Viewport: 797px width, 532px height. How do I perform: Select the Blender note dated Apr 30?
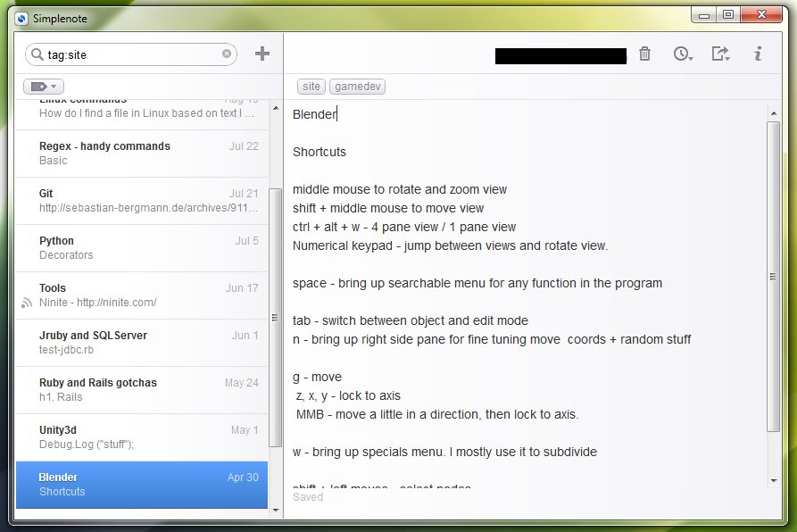(x=142, y=485)
